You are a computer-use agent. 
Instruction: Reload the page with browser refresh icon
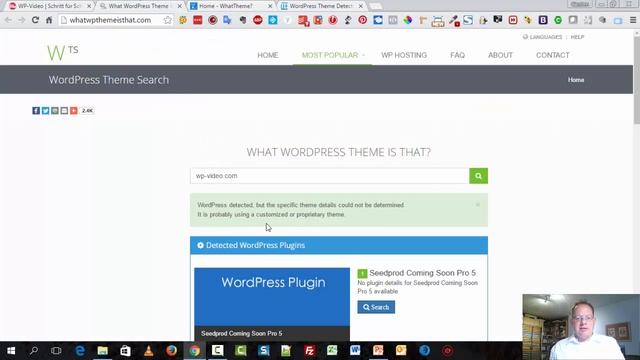35,20
